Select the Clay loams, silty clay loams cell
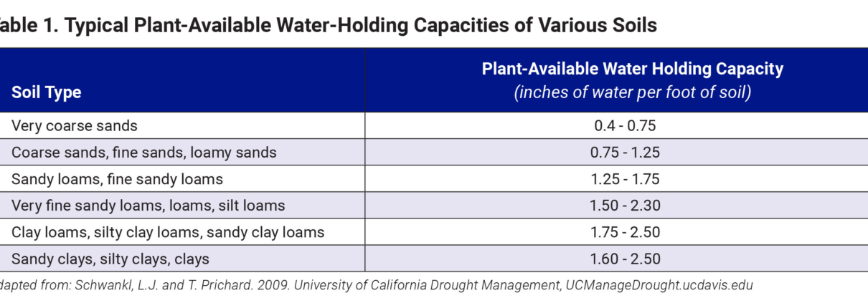 click(168, 232)
